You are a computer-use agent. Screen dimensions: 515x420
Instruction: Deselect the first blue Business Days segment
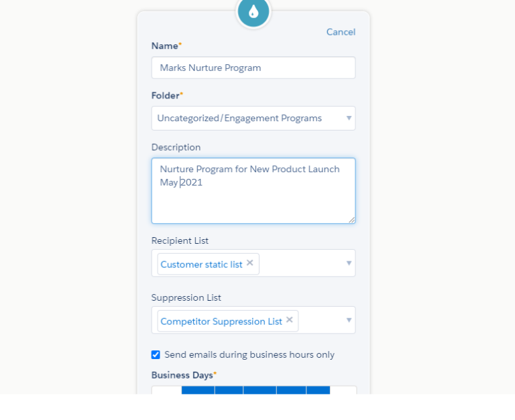point(198,390)
